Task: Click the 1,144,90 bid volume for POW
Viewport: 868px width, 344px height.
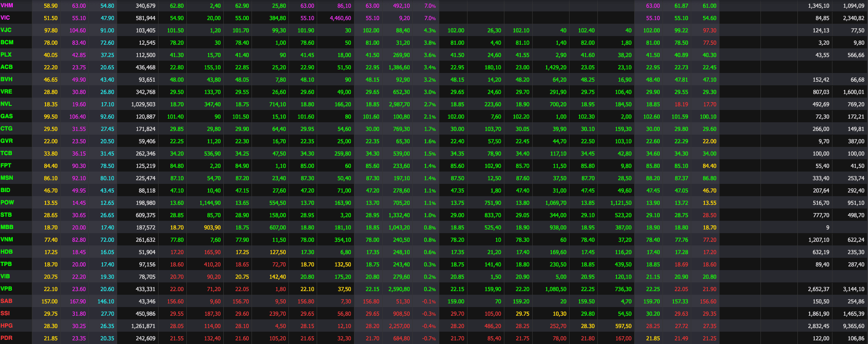Action: point(210,203)
